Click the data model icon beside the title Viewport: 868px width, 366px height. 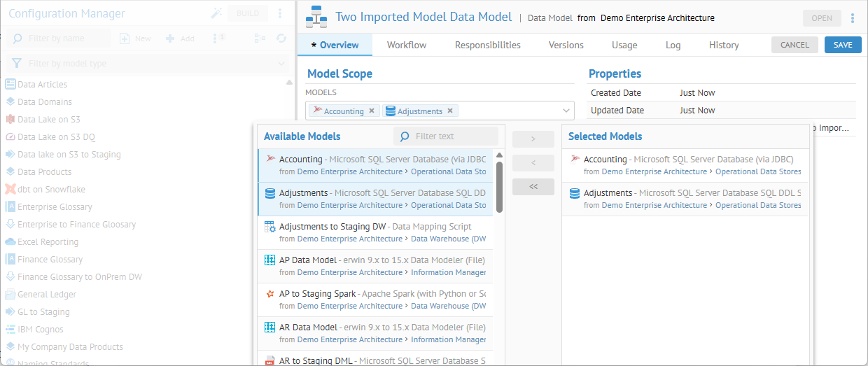[317, 17]
